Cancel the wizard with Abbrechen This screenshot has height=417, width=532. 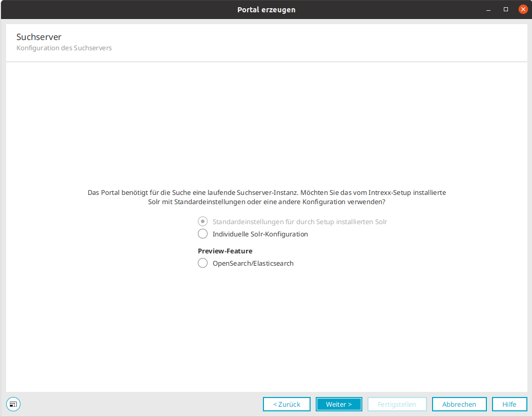(459, 404)
